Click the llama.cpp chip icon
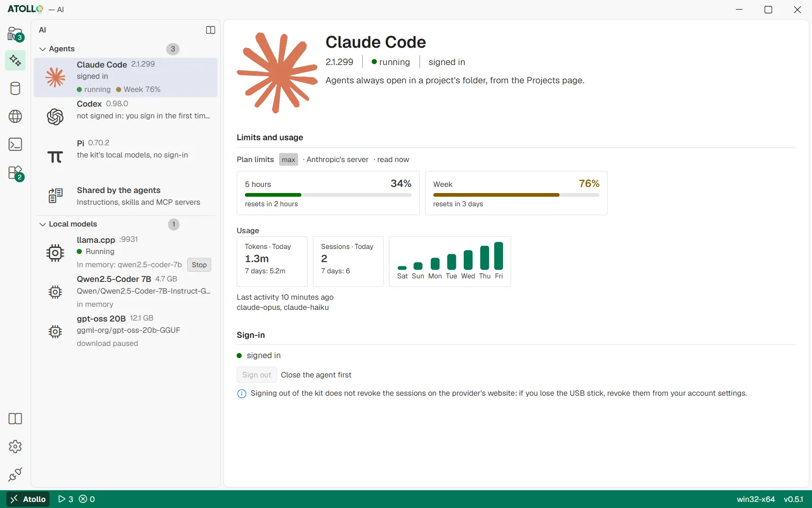Viewport: 812px width, 508px height. tap(55, 252)
